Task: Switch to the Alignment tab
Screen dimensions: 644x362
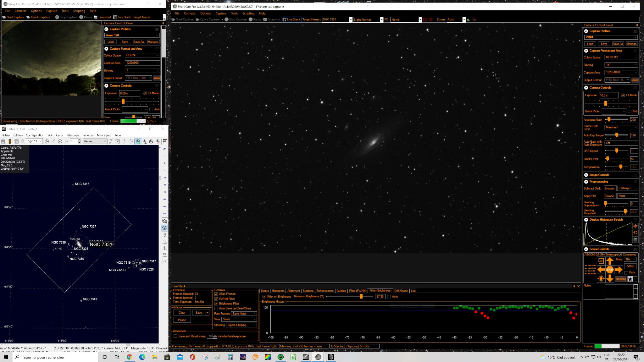Action: coord(293,291)
